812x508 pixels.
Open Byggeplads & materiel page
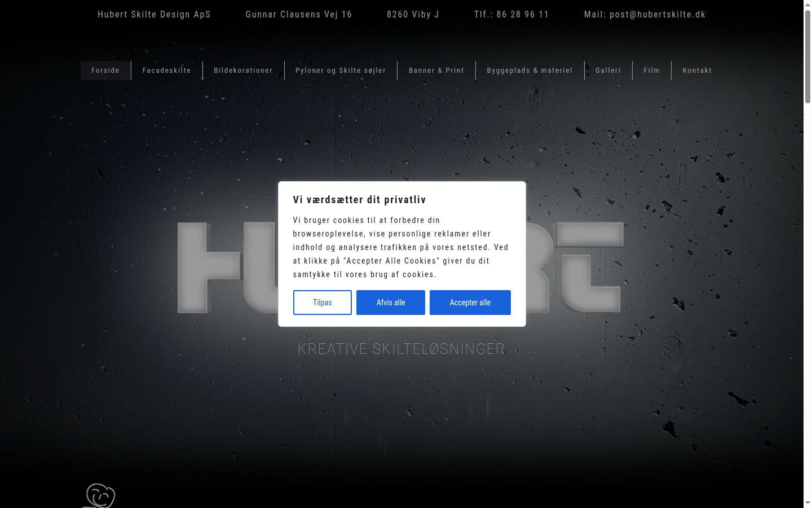tap(529, 71)
